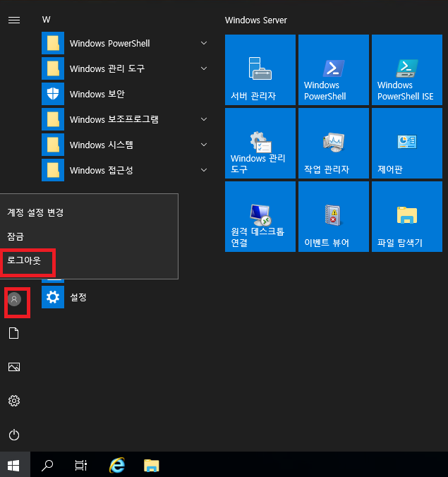Screen dimensions: 448x477
Task: Click Windows 보안 label text
Action: click(97, 94)
